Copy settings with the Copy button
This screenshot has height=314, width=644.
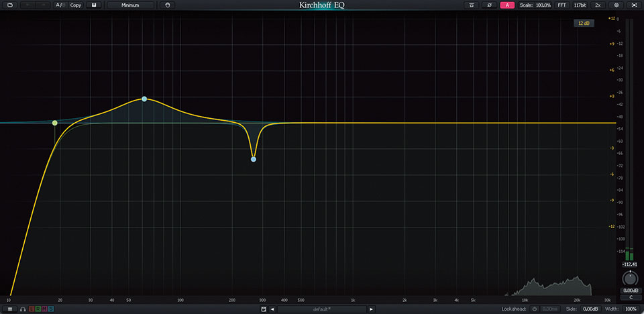(x=76, y=5)
